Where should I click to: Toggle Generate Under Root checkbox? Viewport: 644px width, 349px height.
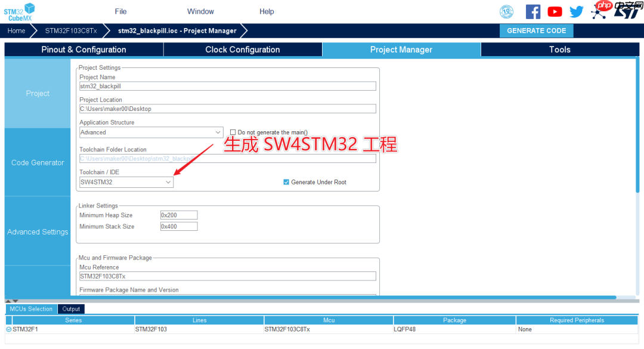[x=286, y=182]
